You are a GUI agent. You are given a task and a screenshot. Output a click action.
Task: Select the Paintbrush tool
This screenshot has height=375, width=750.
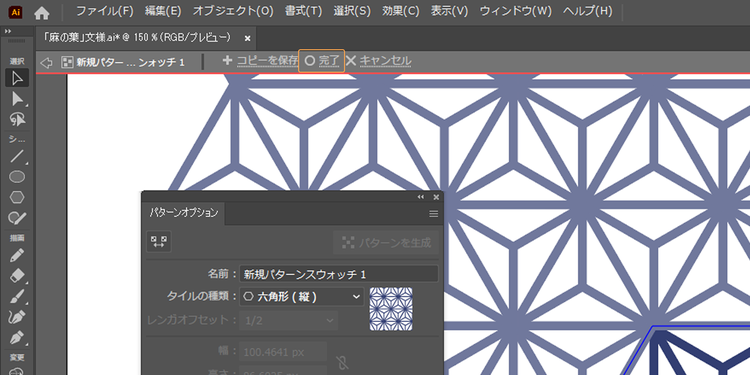tap(17, 296)
